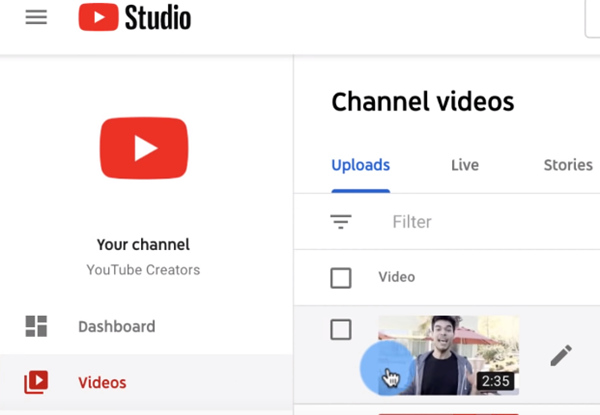Switch to the Uploads tab

[x=360, y=165]
